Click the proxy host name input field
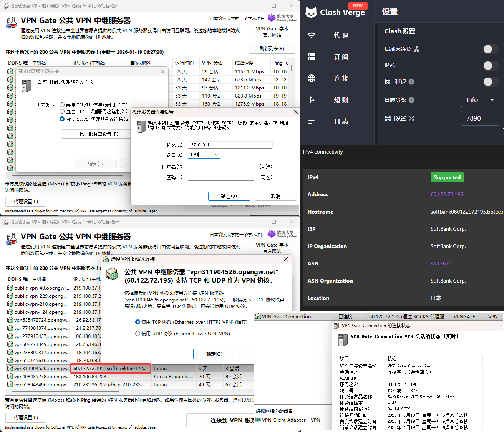 (x=230, y=145)
